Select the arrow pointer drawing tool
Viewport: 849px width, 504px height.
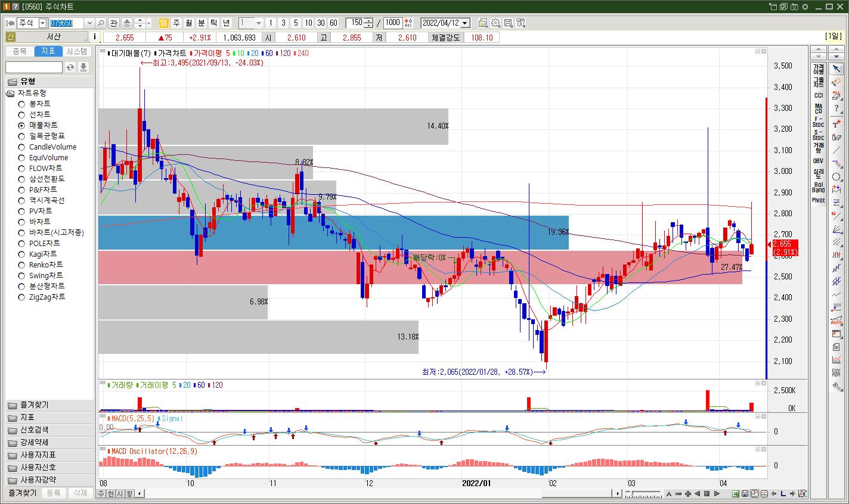837,69
